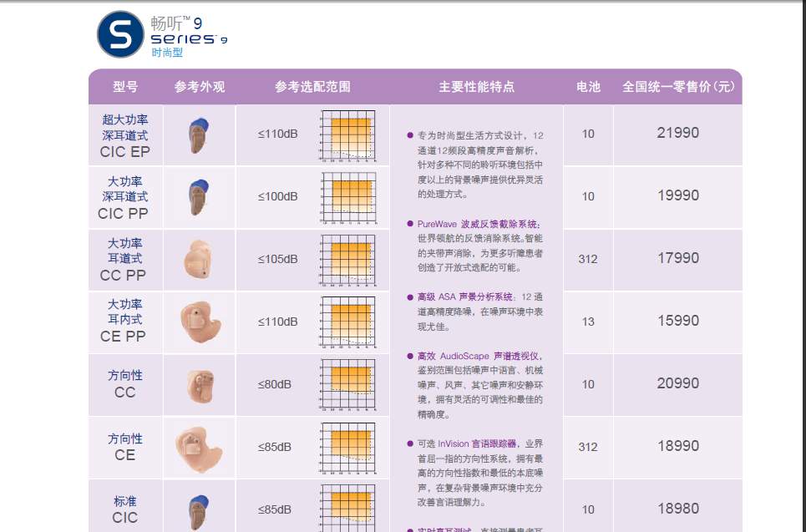Viewport: 806px width, 532px height.
Task: Click the ≤100dB range value
Action: pos(277,196)
